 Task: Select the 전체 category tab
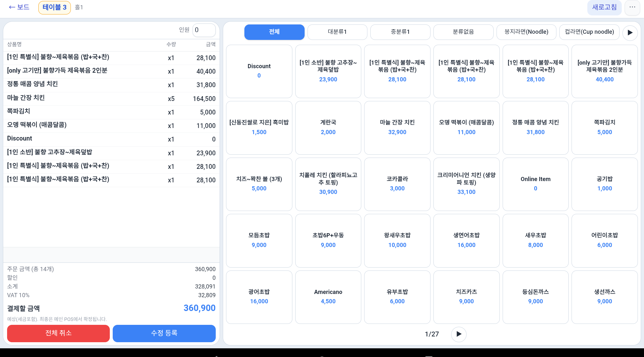(x=274, y=32)
